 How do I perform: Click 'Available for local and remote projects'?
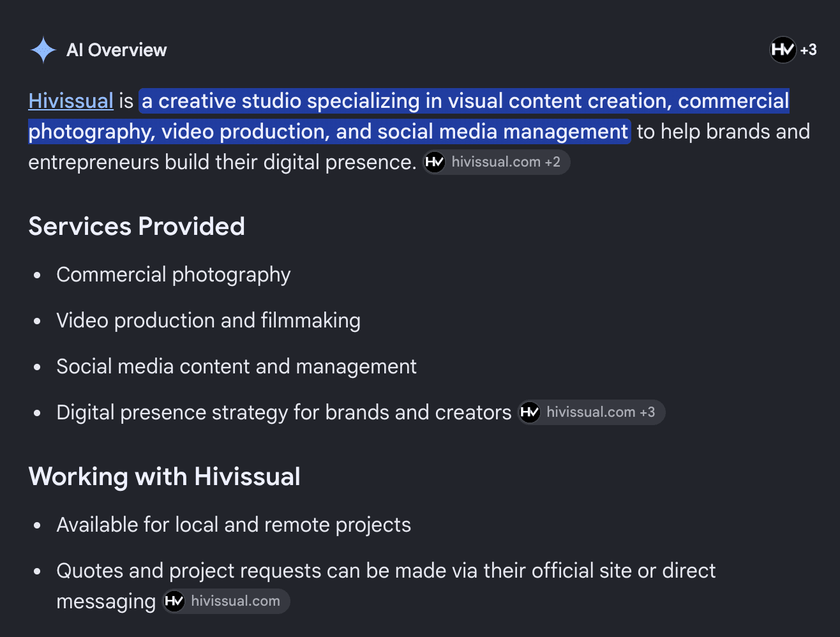(x=234, y=525)
